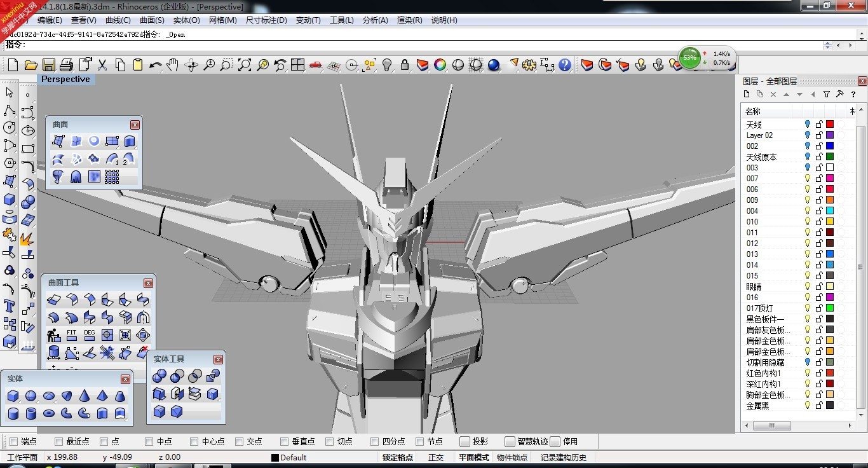Viewport: 868px width, 468px height.
Task: Click the cone icon in 实体 panel
Action: tap(84, 396)
